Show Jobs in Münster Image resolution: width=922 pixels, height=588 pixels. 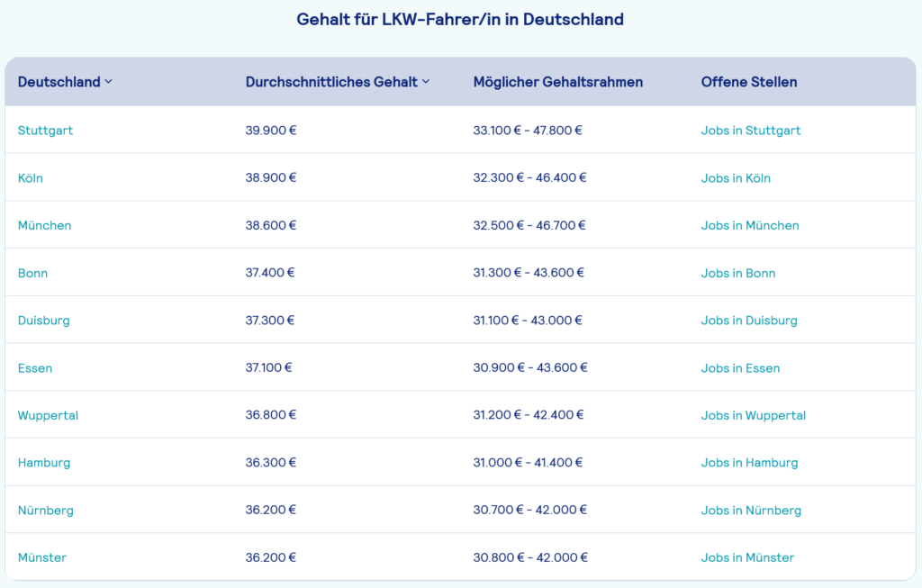747,557
